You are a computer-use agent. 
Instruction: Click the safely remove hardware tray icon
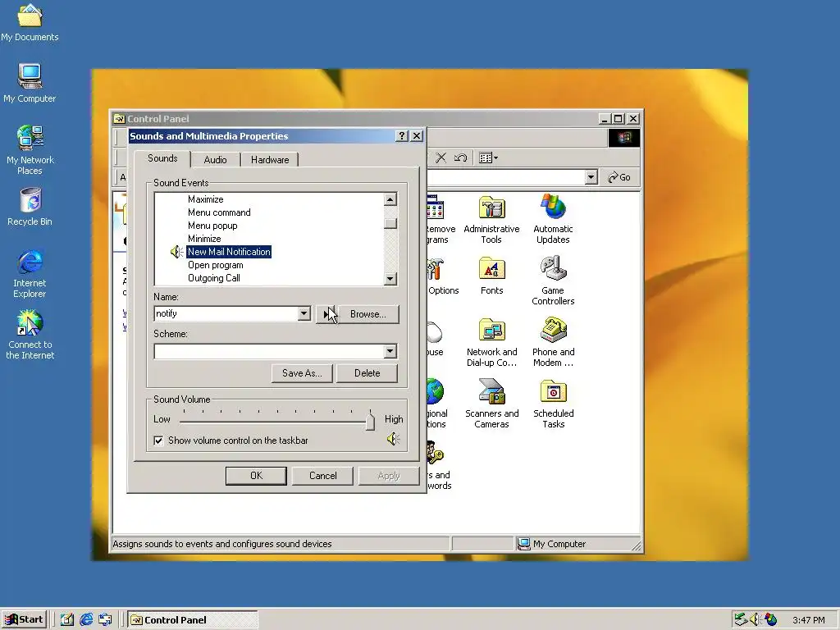pyautogui.click(x=741, y=619)
